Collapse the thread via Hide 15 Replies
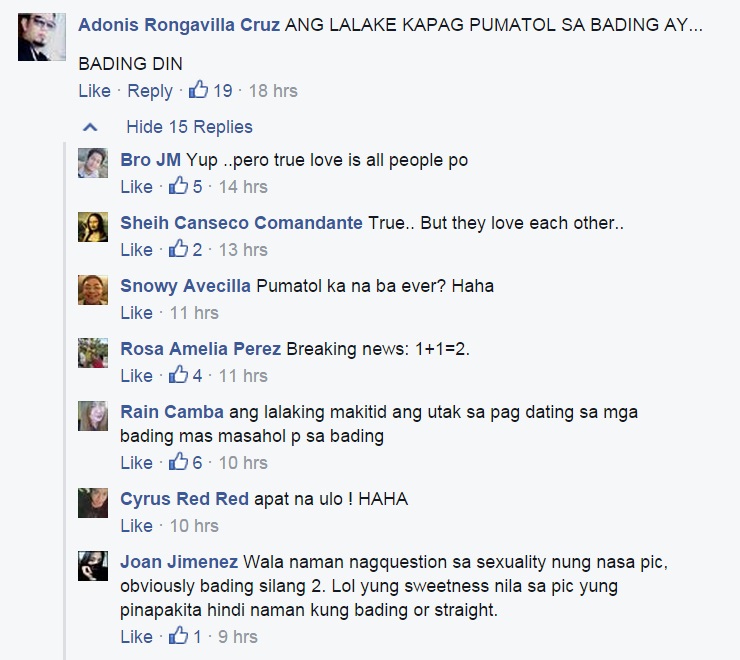Image resolution: width=740 pixels, height=660 pixels. (x=189, y=127)
